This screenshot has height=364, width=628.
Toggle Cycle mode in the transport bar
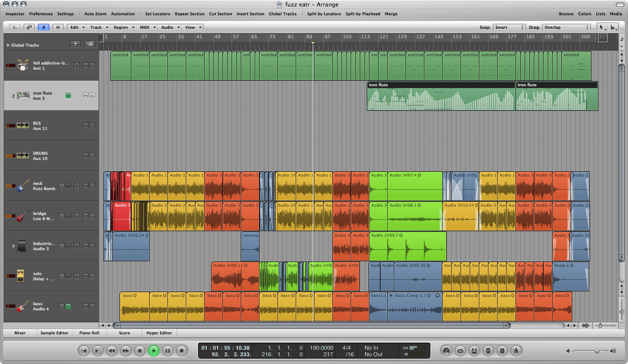[460, 350]
